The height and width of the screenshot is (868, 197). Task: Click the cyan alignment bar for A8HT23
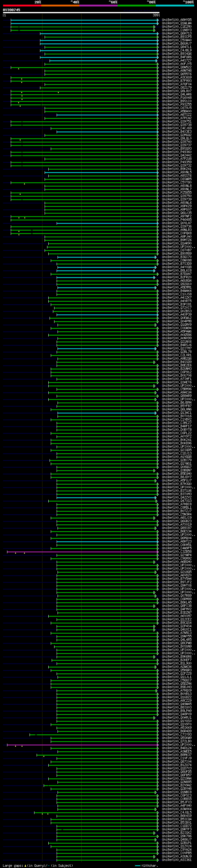107,542
